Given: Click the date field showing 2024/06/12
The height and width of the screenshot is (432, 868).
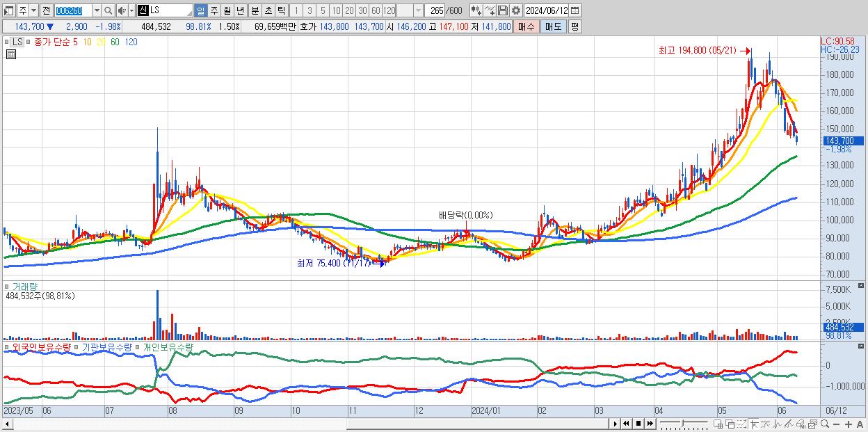Looking at the screenshot, I should (547, 10).
